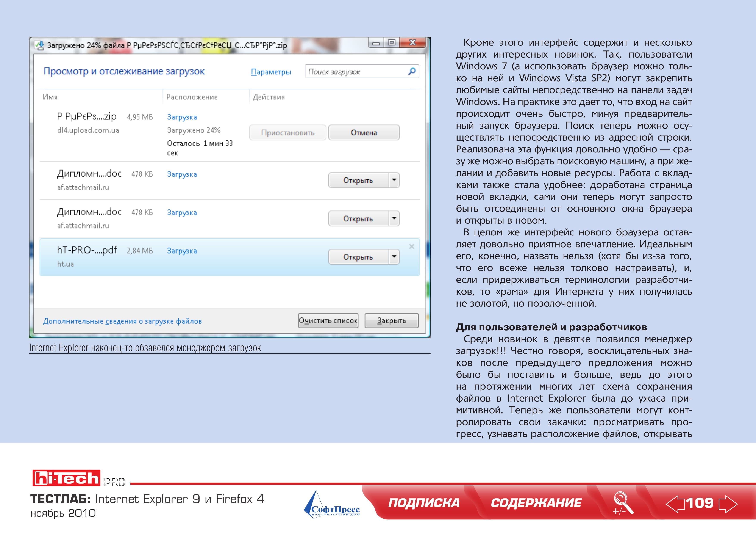Open the Параметры link

coord(271,72)
